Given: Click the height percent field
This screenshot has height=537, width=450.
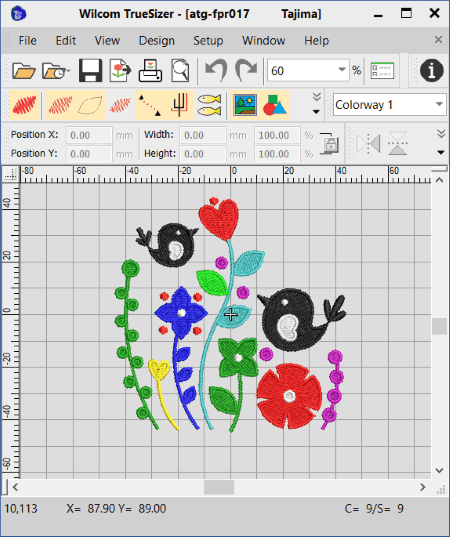Looking at the screenshot, I should 277,154.
